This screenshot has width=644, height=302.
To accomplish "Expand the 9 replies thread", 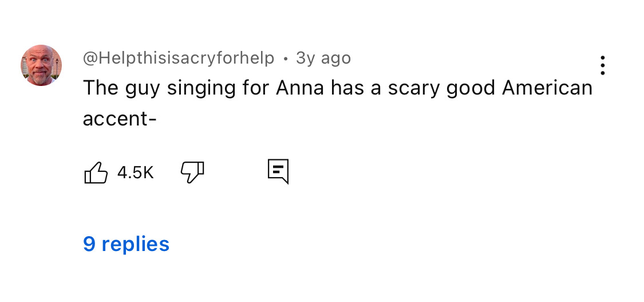I will (126, 244).
